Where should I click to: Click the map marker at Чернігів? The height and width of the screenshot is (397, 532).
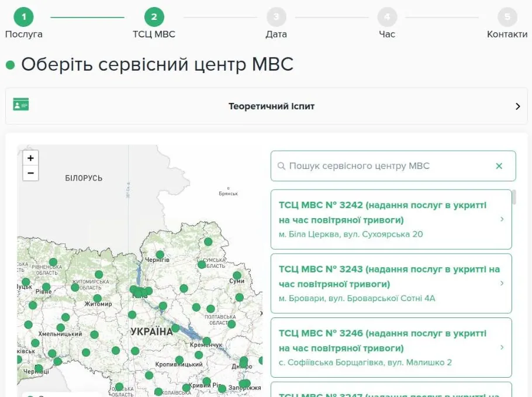point(160,254)
